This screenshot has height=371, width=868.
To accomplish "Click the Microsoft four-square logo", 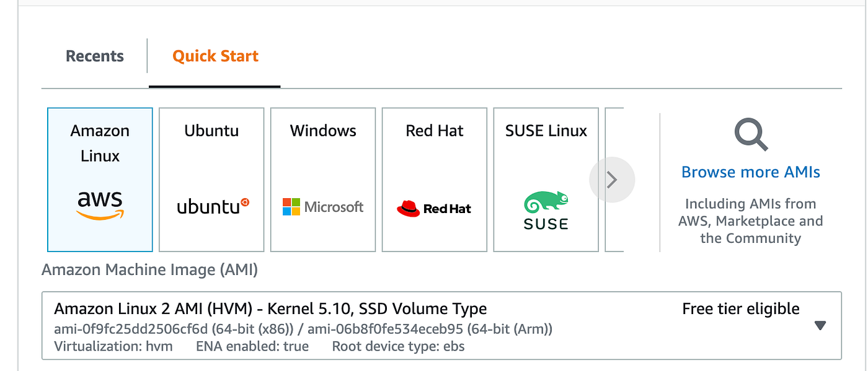I will [x=291, y=207].
